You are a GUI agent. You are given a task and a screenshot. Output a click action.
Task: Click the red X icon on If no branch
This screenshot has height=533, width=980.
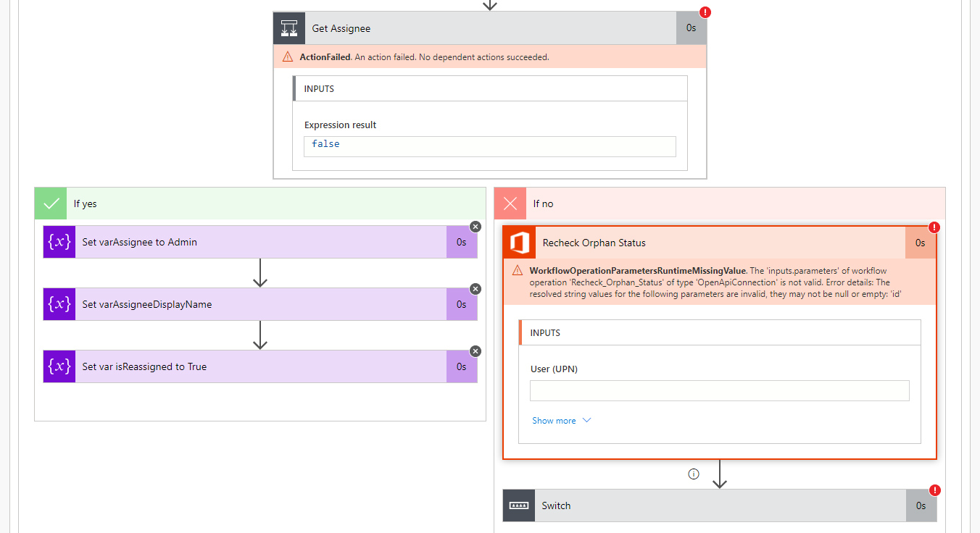tap(510, 203)
